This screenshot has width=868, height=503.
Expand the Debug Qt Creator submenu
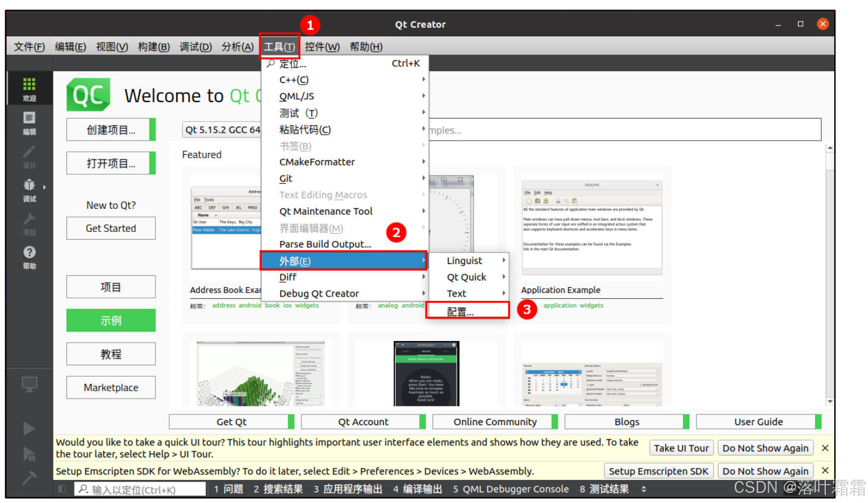click(345, 294)
